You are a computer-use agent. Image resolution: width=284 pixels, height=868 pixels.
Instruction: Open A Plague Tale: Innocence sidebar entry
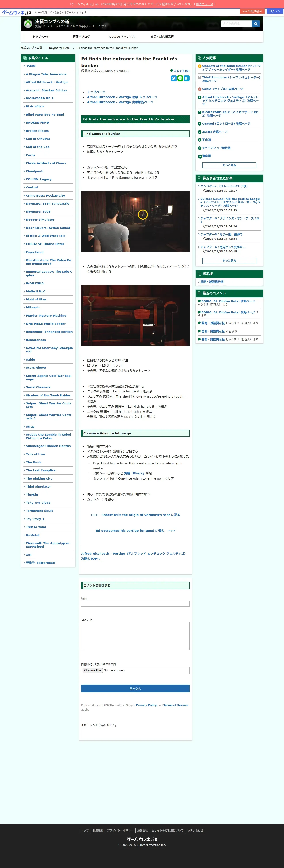coord(46,74)
